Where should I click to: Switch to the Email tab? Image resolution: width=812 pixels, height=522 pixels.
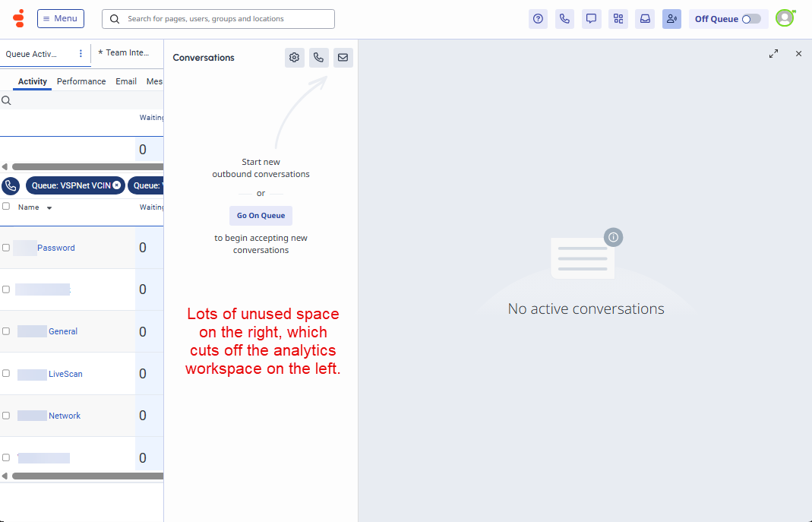(126, 81)
